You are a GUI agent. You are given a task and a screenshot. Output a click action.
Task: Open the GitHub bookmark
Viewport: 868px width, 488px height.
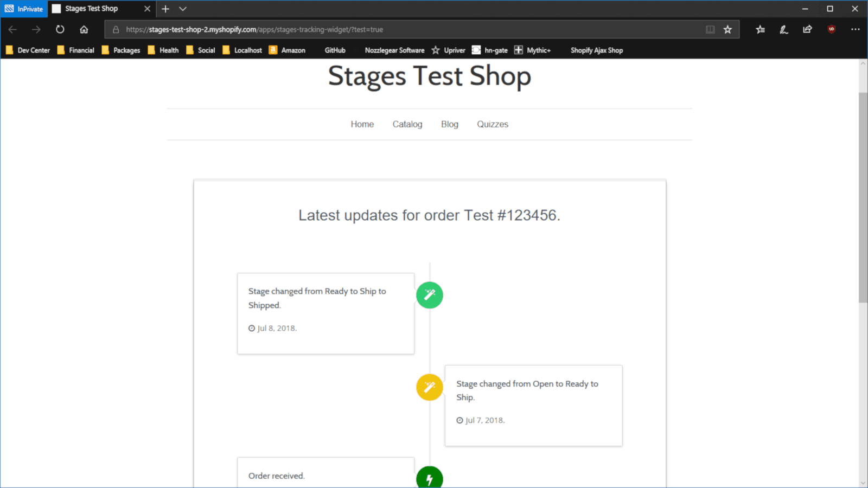(x=335, y=50)
